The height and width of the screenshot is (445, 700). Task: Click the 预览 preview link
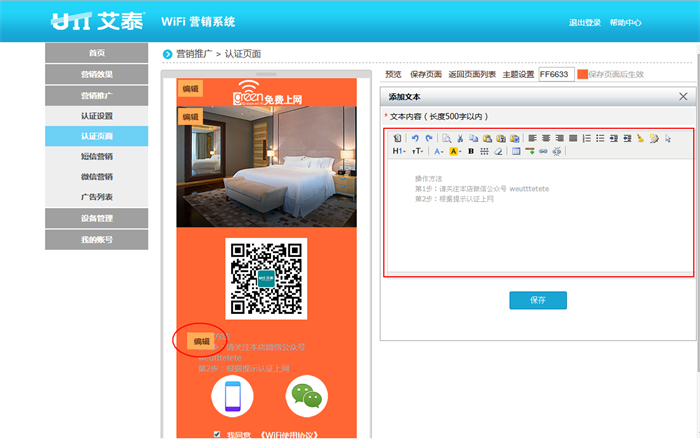coord(393,74)
